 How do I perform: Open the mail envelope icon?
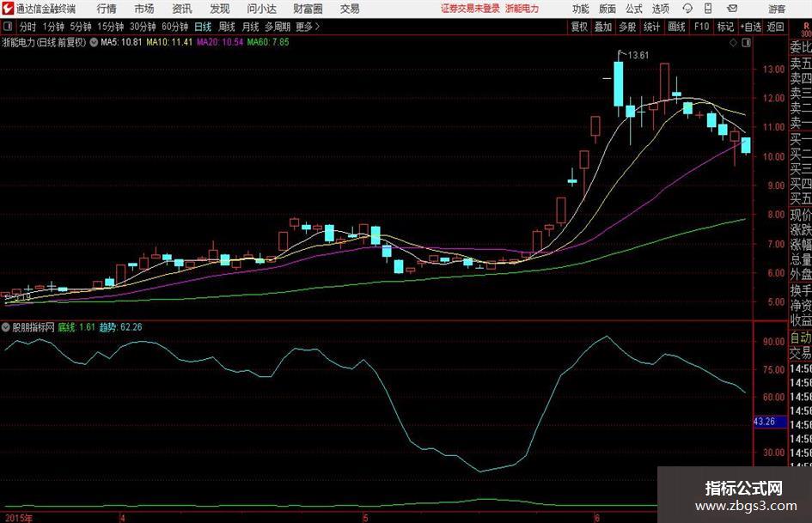[732, 9]
